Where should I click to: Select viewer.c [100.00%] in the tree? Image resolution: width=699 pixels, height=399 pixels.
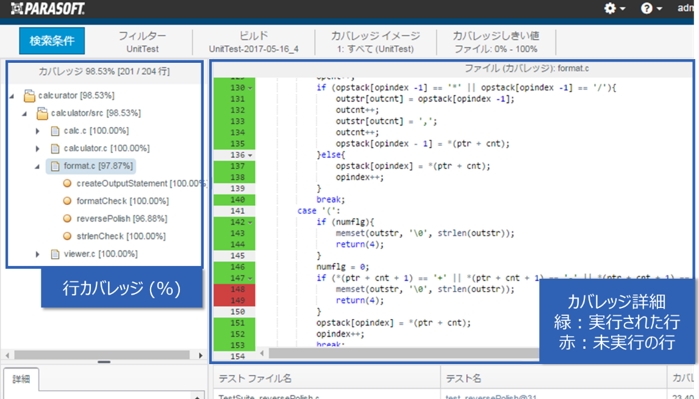click(x=101, y=254)
